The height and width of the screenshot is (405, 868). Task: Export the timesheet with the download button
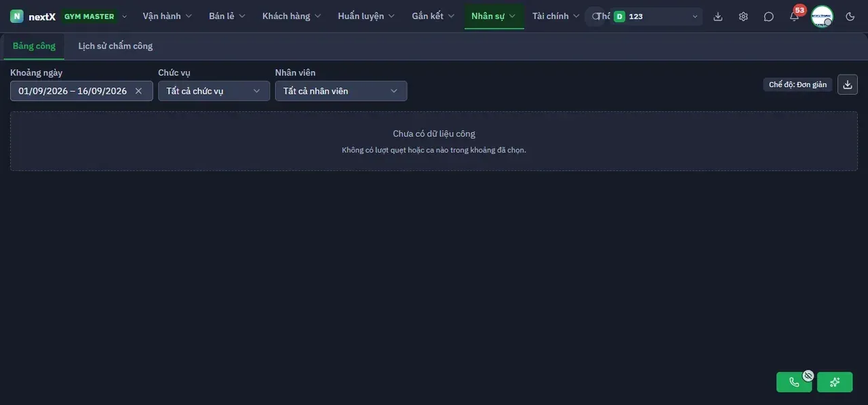(x=848, y=85)
